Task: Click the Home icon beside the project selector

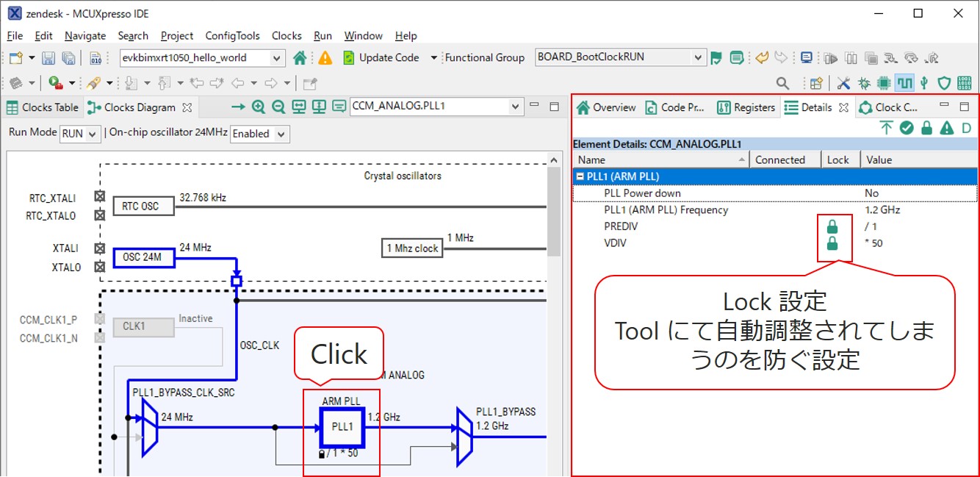Action: [300, 57]
